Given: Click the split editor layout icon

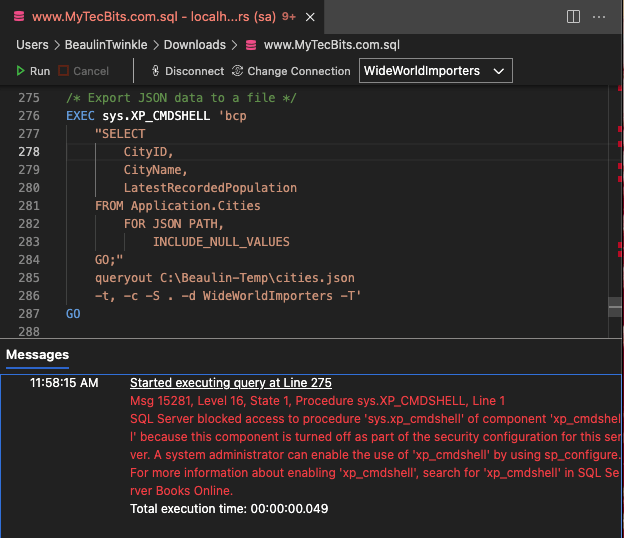Looking at the screenshot, I should coord(573,17).
